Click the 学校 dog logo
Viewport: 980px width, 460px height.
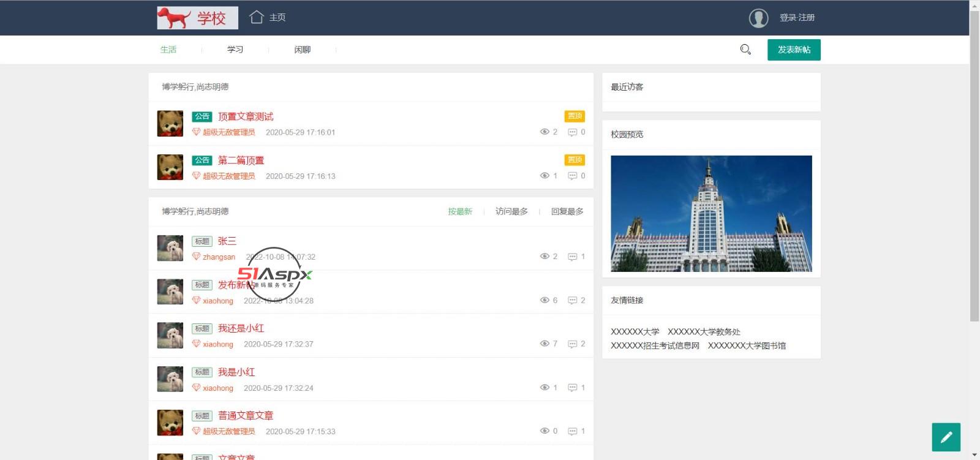(197, 18)
